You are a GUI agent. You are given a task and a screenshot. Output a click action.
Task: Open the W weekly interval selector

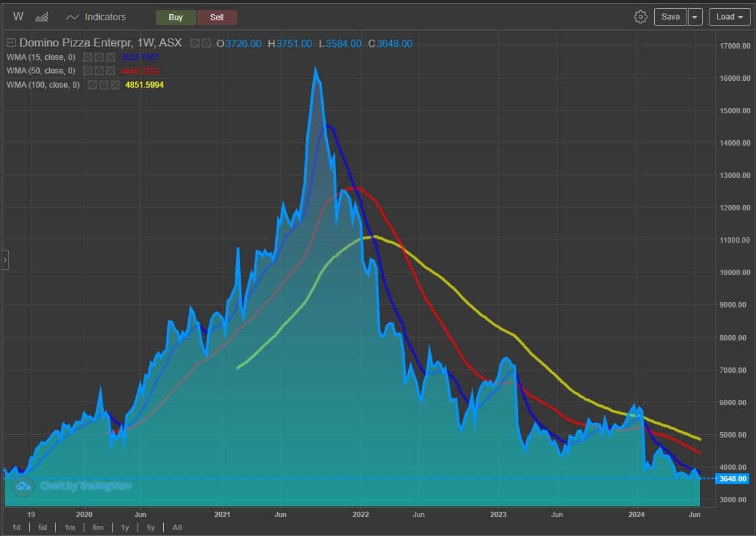pyautogui.click(x=18, y=17)
